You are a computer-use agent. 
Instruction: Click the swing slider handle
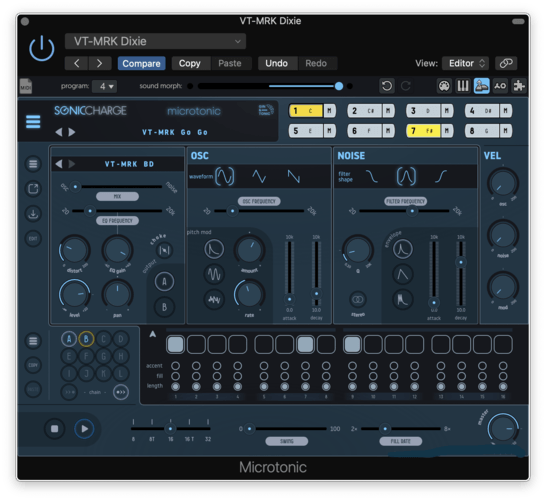click(x=249, y=429)
